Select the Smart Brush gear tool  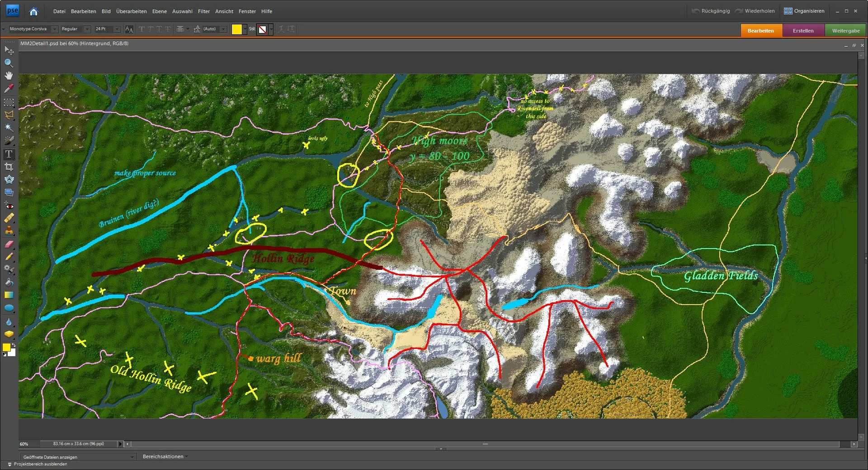(9, 269)
